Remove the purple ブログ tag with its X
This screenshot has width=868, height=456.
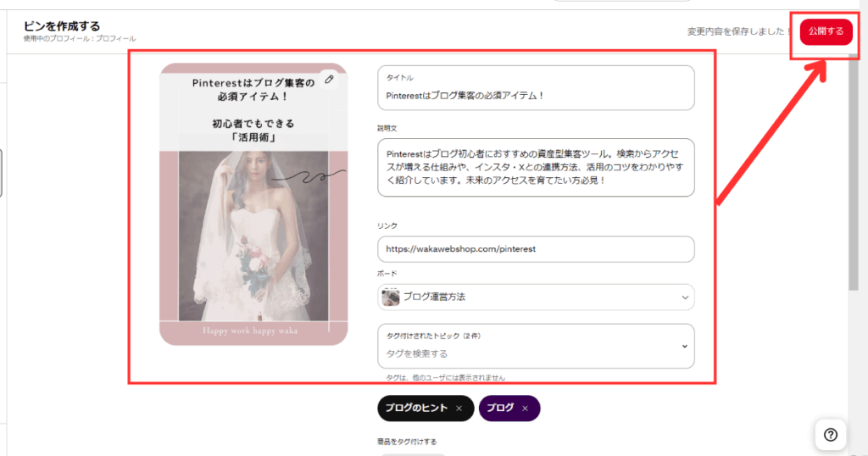[x=525, y=409]
